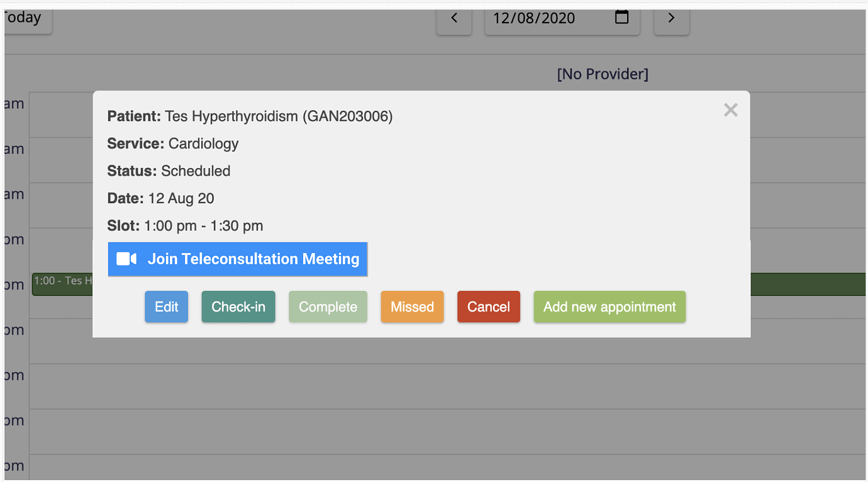Join the Teleconsultation Meeting
Screen dimensions: 868x482
coord(238,259)
